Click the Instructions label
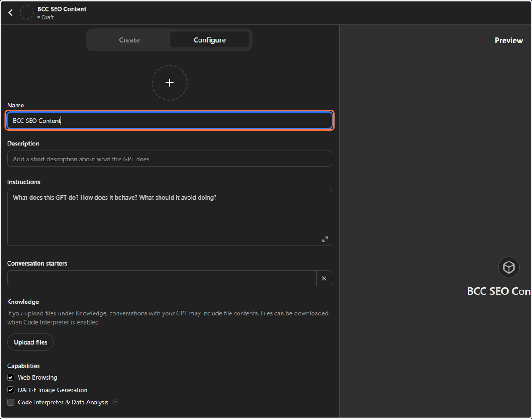This screenshot has width=532, height=419. (x=23, y=182)
